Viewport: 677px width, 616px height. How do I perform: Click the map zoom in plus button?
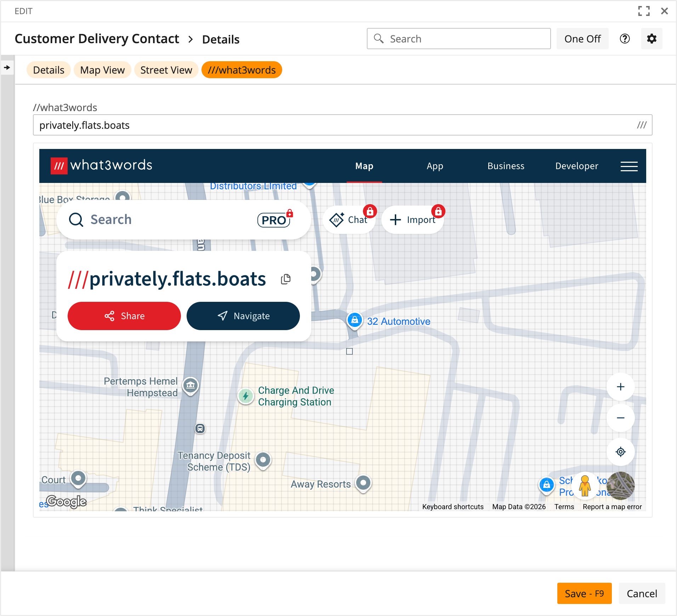620,387
